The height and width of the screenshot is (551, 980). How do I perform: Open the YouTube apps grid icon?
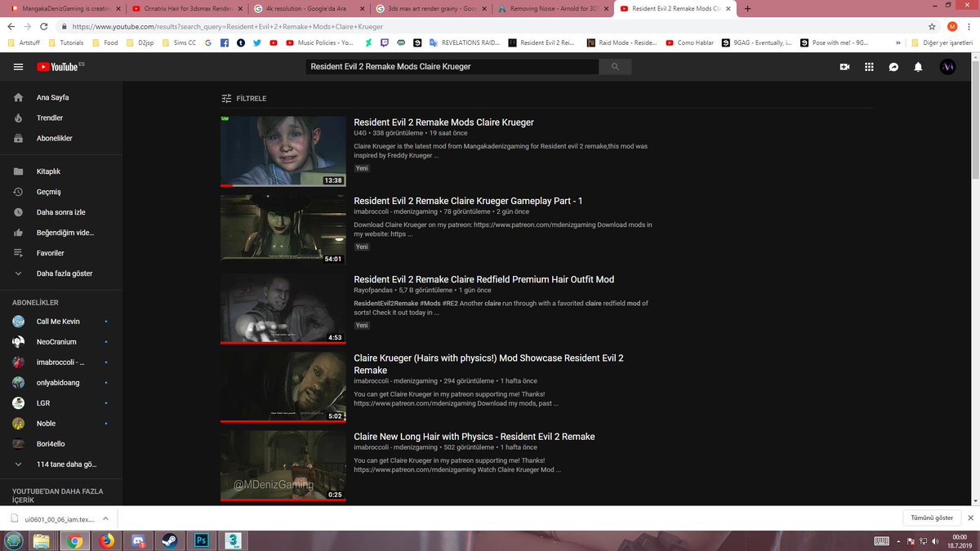[869, 67]
